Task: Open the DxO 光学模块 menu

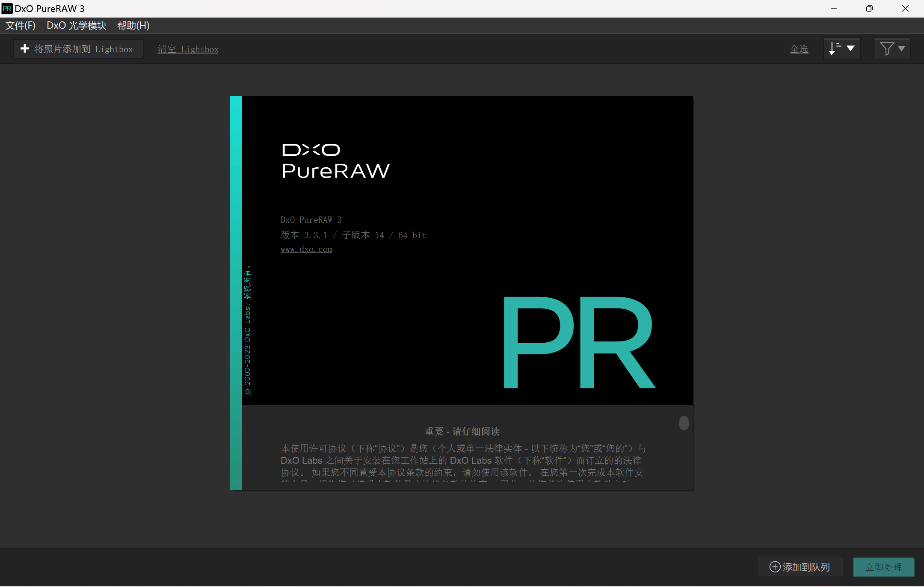Action: pyautogui.click(x=77, y=26)
